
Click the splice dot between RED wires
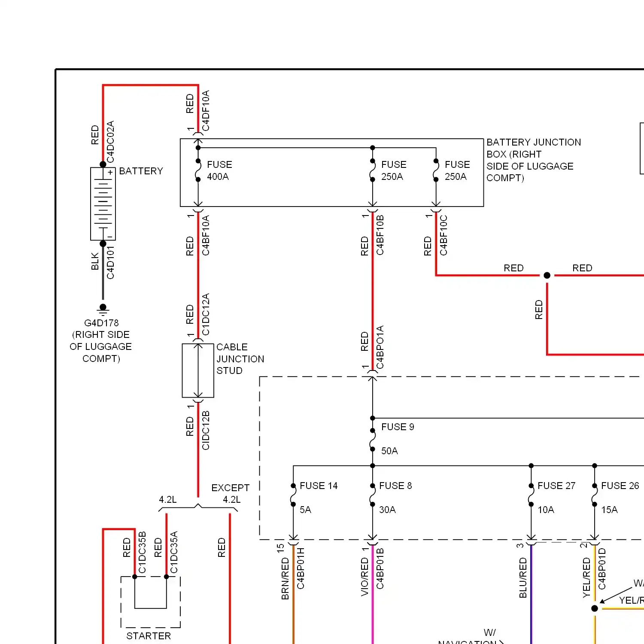[x=547, y=275]
